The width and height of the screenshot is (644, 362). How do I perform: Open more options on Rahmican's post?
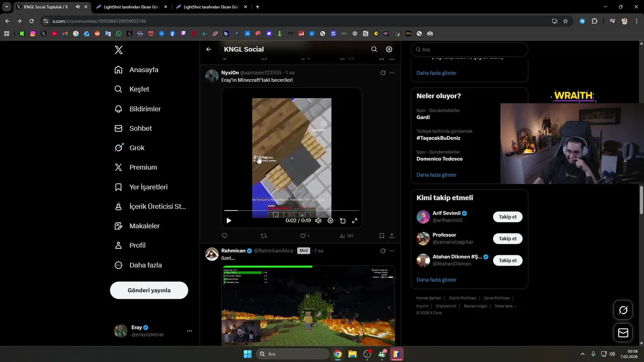pos(392,250)
